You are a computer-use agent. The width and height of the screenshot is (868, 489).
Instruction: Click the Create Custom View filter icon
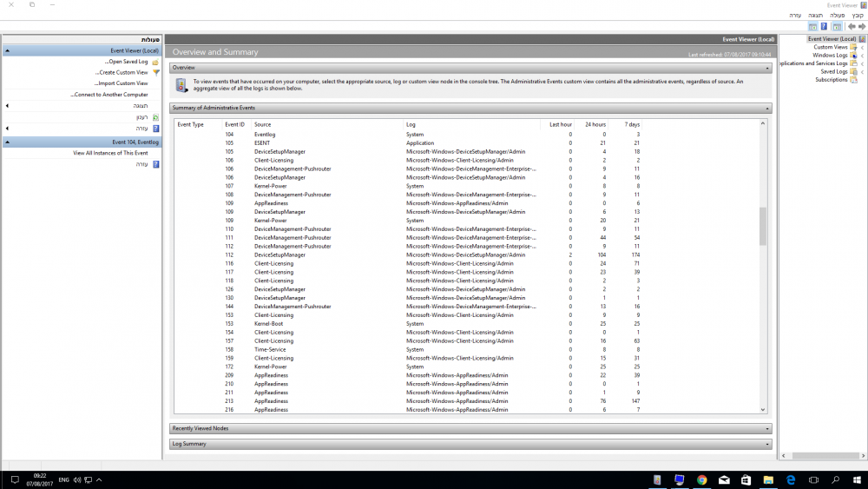[x=155, y=73]
